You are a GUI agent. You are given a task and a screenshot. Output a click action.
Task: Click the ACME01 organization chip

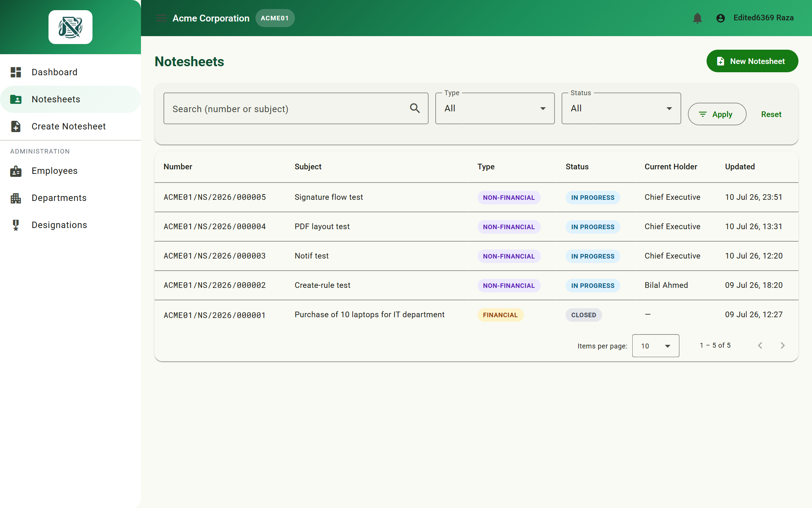click(x=275, y=18)
